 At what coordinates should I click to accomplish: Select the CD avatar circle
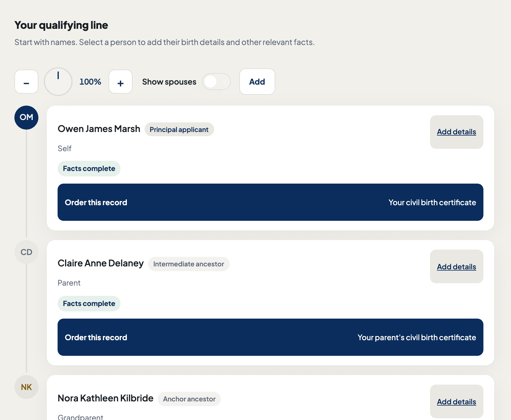(x=26, y=252)
